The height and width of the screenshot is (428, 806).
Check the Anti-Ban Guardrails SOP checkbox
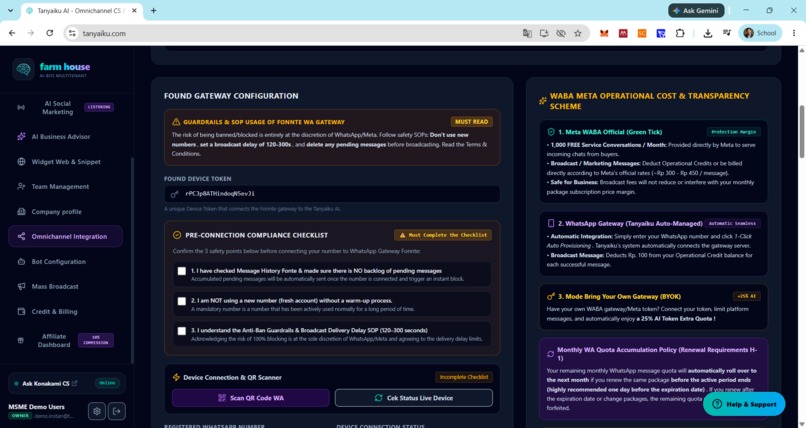[x=181, y=331]
